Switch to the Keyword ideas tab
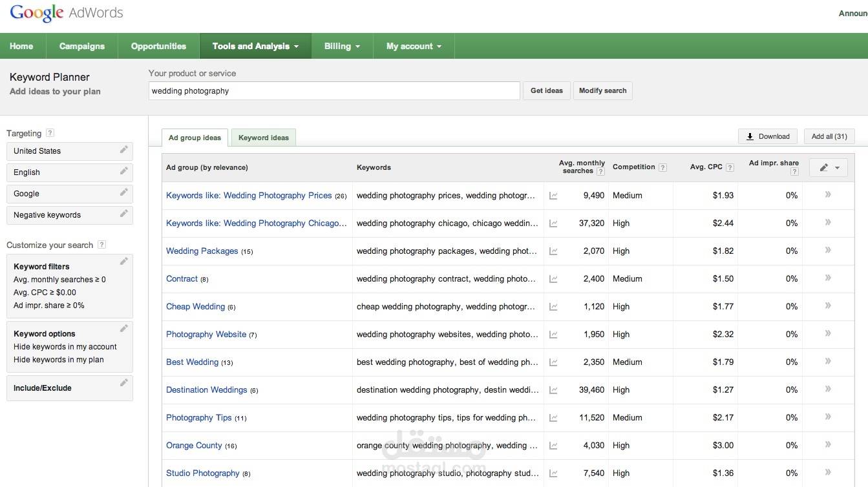The height and width of the screenshot is (487, 868). [264, 138]
